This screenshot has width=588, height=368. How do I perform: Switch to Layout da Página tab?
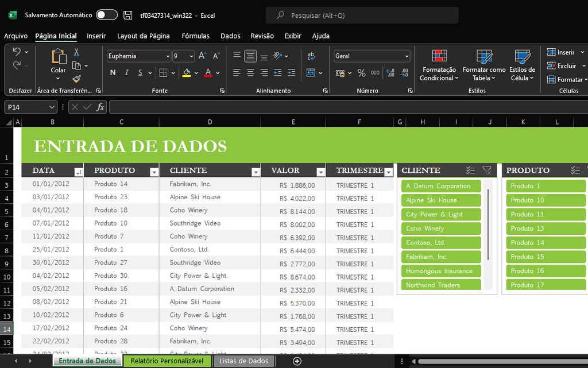click(143, 36)
